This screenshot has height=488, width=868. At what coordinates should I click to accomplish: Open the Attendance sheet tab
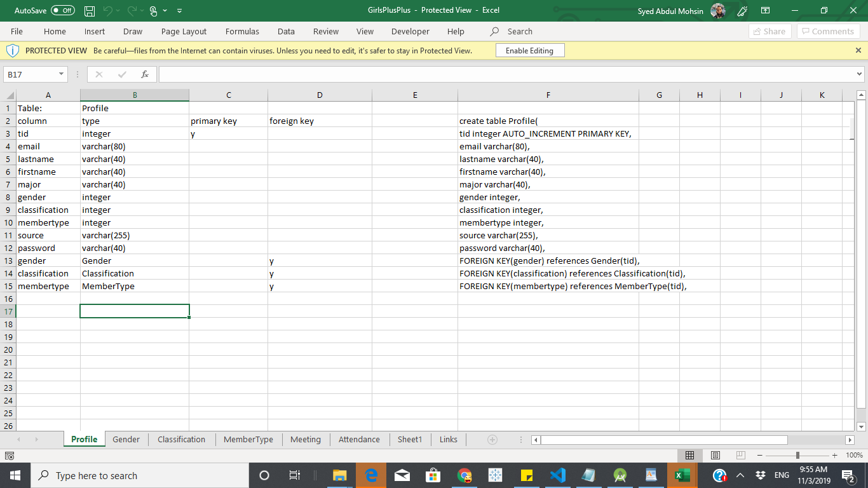359,439
